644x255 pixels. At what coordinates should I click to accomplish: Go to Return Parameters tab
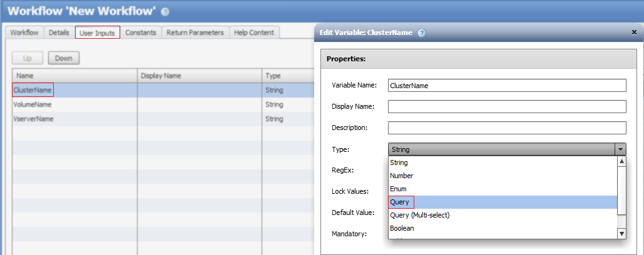(195, 32)
